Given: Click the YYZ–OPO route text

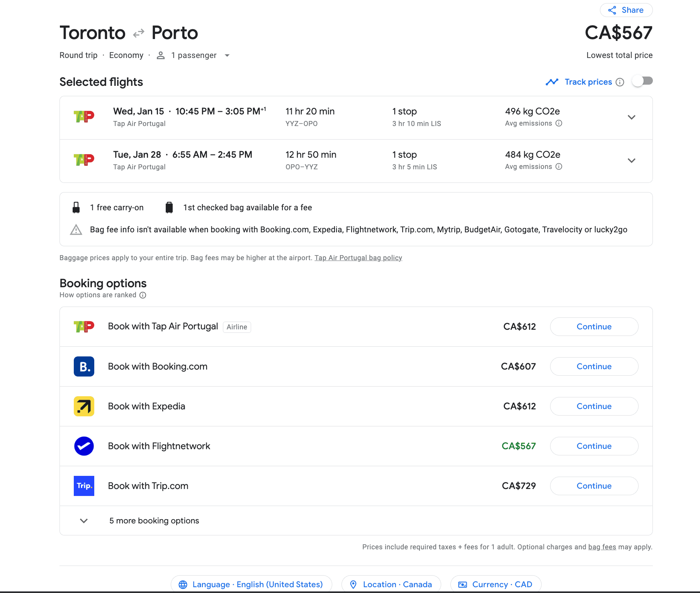Looking at the screenshot, I should coord(301,124).
